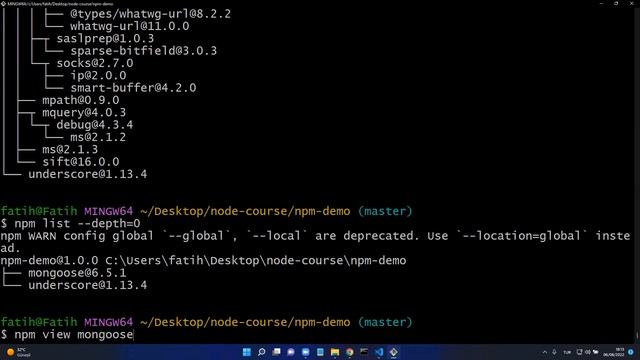Viewport: 640px width, 360px height.
Task: Click the text 'debug@4.3.4'
Action: [95, 125]
